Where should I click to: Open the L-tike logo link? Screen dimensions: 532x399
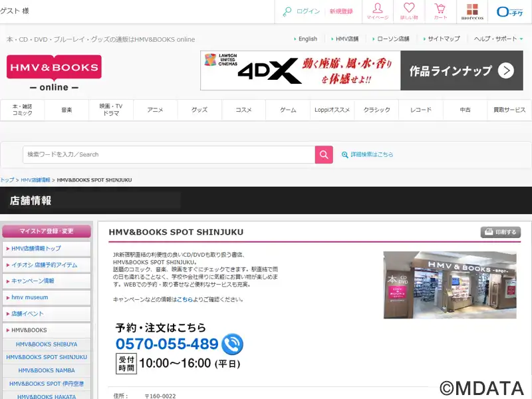coord(509,12)
